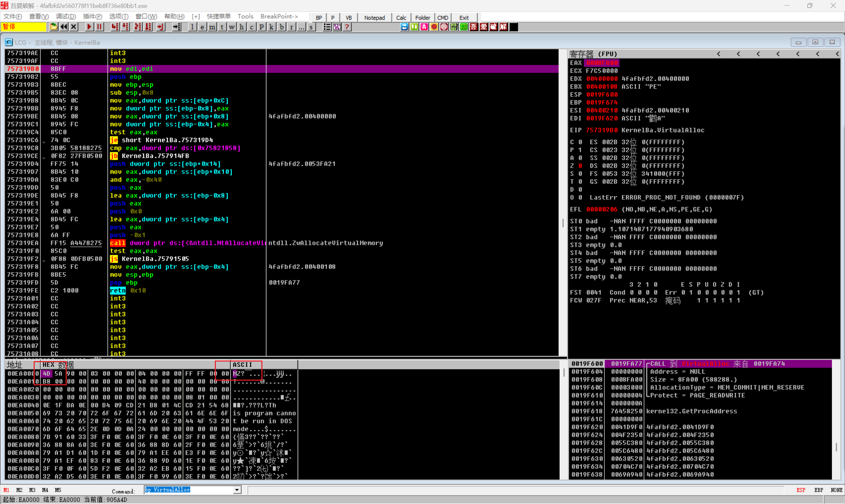Show Patches with 'P' button
Screen dimensions: 845x504
coord(262,27)
